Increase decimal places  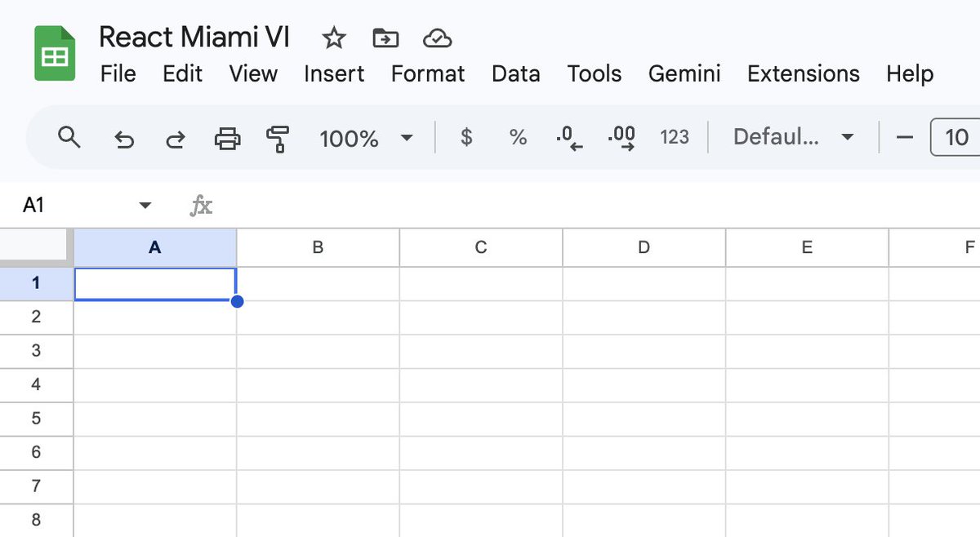pyautogui.click(x=622, y=139)
